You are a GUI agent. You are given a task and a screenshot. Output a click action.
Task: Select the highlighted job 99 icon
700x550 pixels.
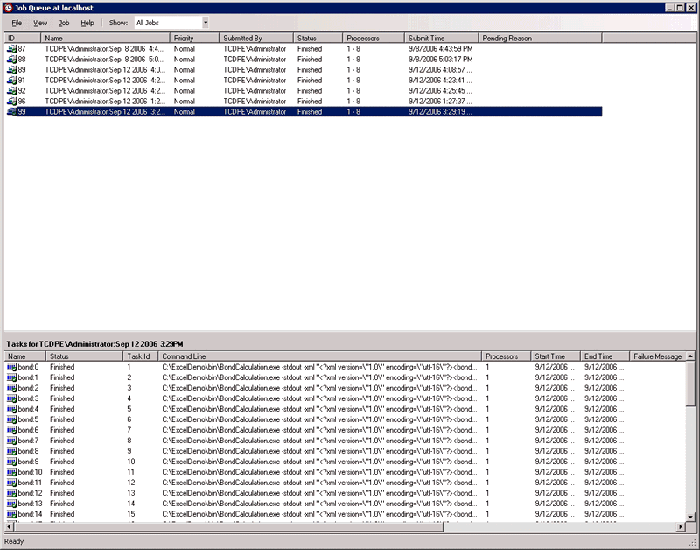[x=11, y=112]
